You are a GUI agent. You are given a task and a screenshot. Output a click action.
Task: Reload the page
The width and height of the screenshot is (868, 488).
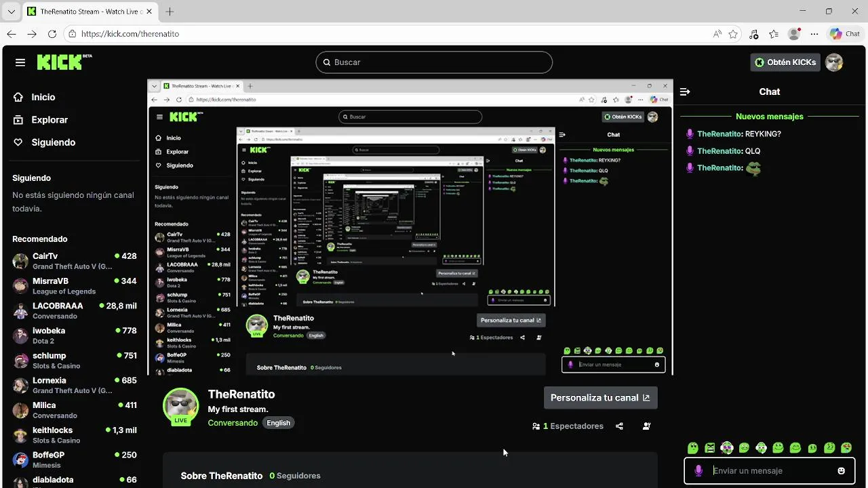tap(52, 34)
